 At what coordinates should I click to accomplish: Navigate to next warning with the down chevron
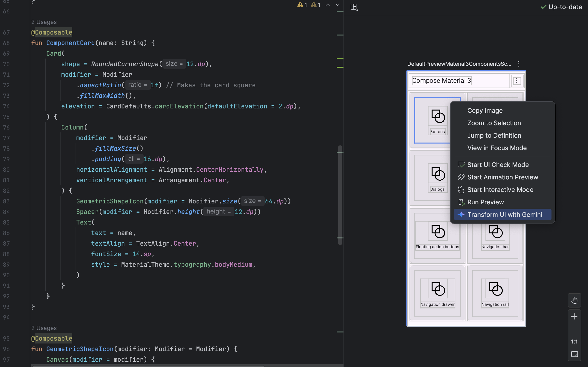[x=338, y=5]
